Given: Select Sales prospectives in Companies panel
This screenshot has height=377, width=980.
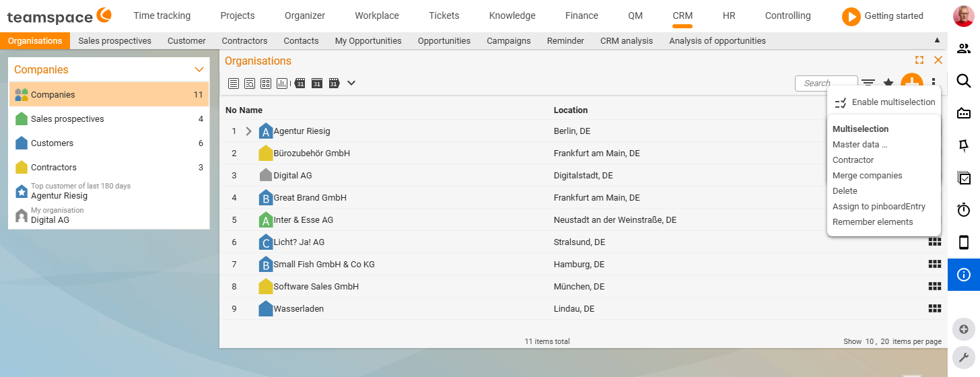Looking at the screenshot, I should coord(109,118).
